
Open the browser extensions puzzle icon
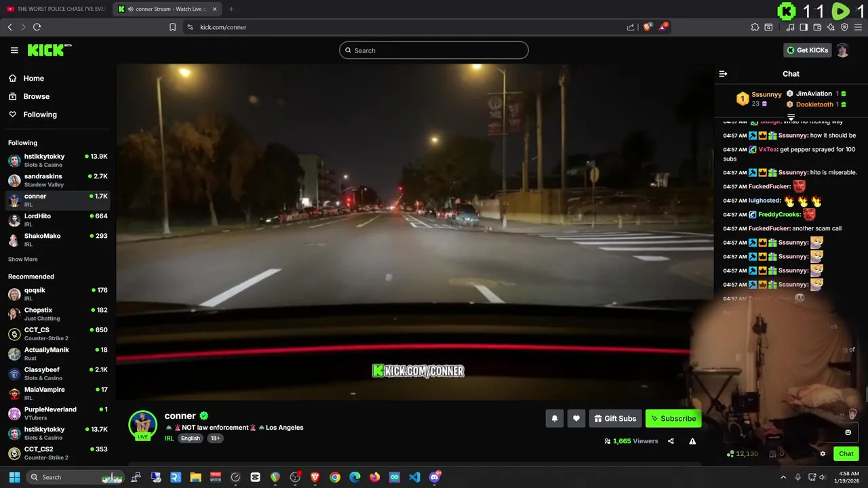tap(755, 27)
